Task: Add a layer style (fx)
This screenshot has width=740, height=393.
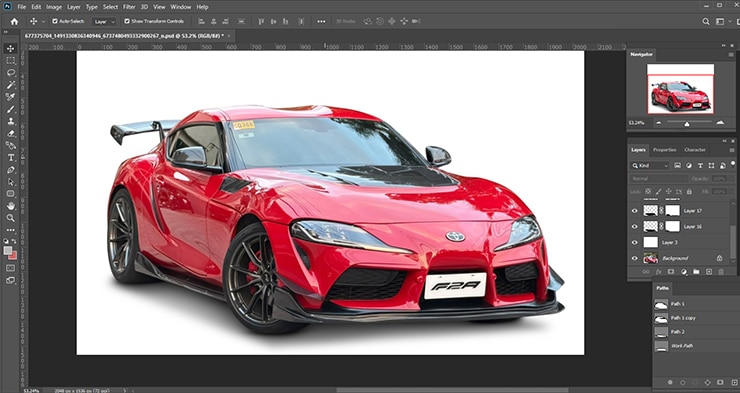Action: [x=659, y=272]
